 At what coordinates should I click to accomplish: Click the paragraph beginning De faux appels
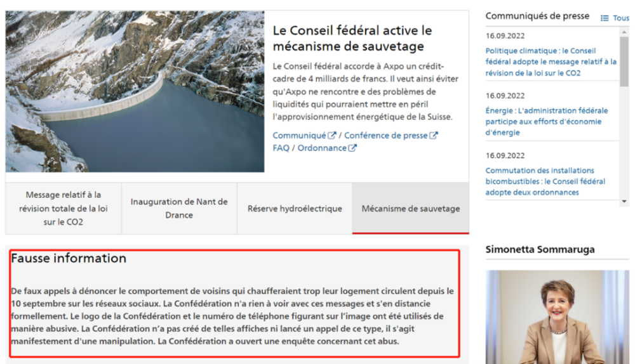click(x=232, y=316)
